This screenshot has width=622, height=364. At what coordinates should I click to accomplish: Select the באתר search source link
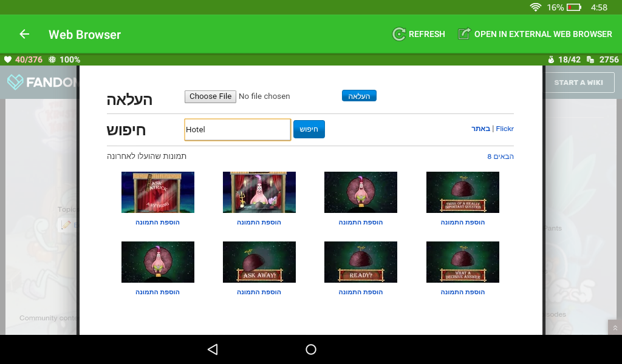(x=481, y=129)
